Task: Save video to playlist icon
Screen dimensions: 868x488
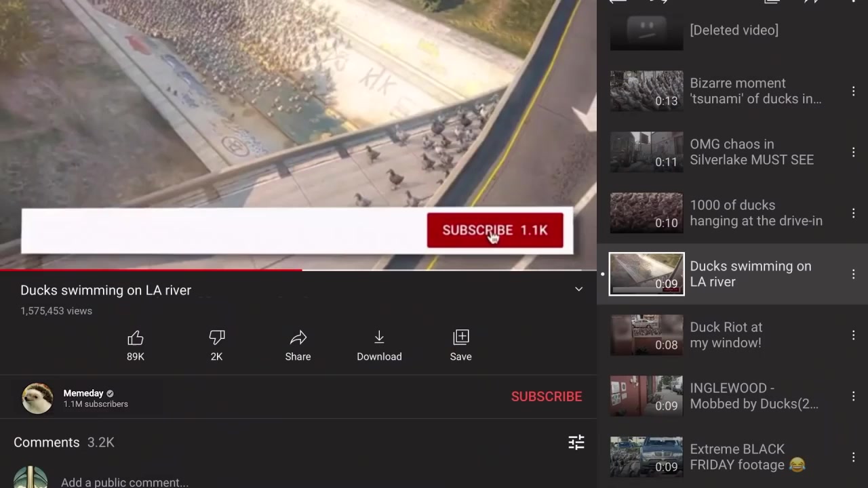Action: point(460,338)
